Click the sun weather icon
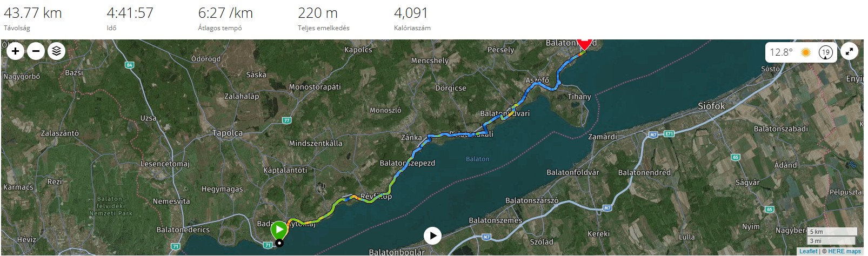 point(806,52)
